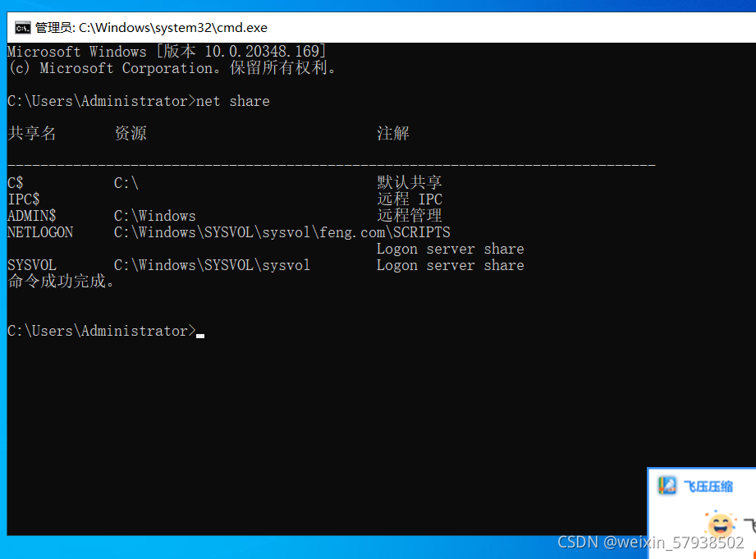The height and width of the screenshot is (559, 756).
Task: Click the Microsoft Corporation copyright line
Action: 172,68
